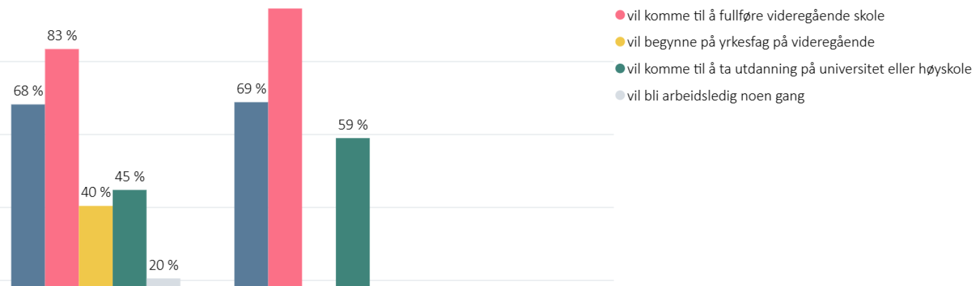Click the green bar below 59 %

coord(353,211)
